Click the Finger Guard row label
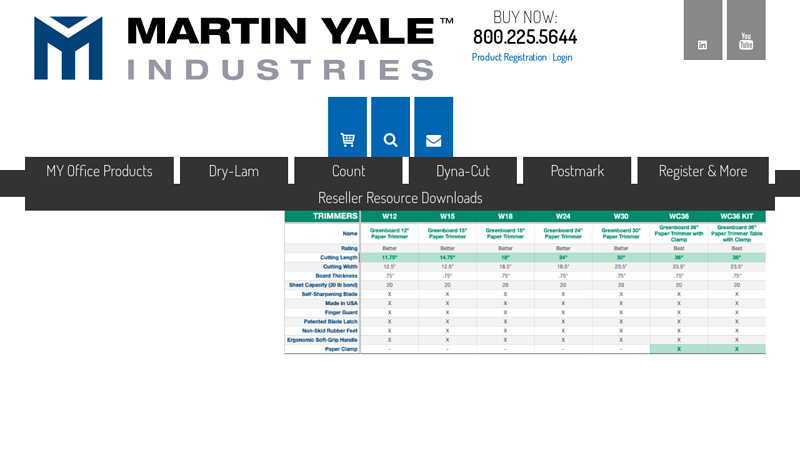800x450 pixels. point(341,313)
